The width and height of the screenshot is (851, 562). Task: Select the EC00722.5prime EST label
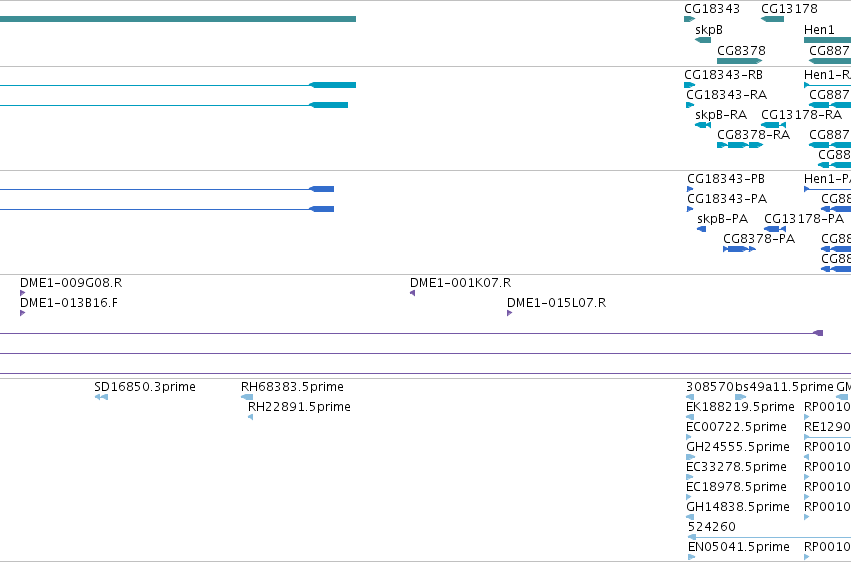coord(736,427)
